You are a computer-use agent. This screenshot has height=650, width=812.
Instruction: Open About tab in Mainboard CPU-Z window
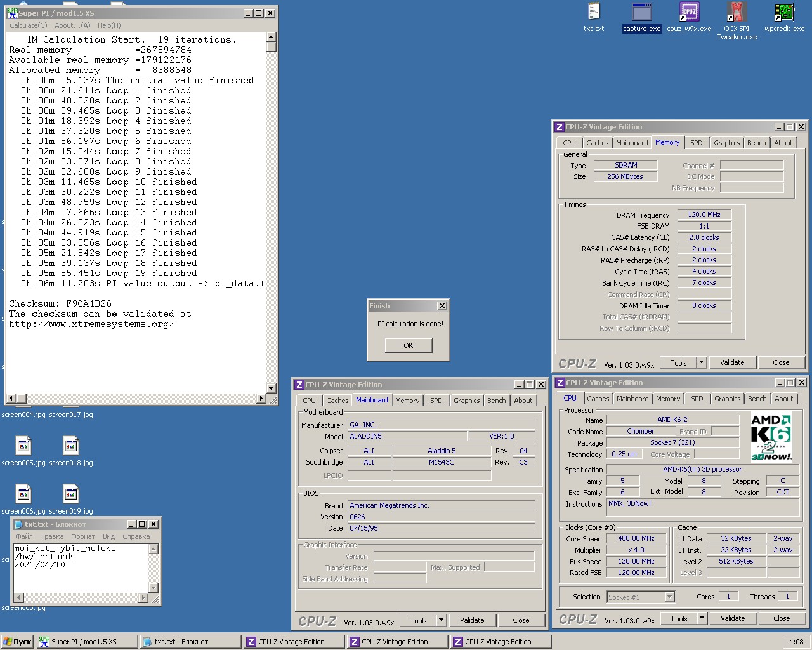click(523, 401)
